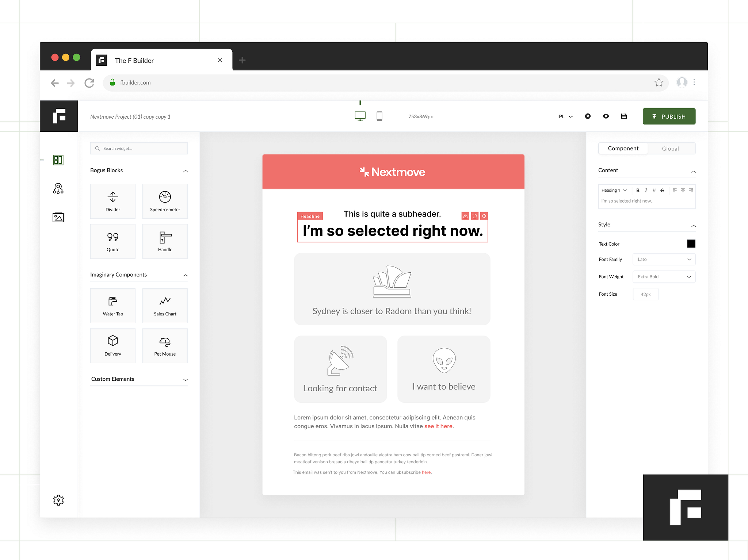
Task: Toggle bold text formatting
Action: 638,190
